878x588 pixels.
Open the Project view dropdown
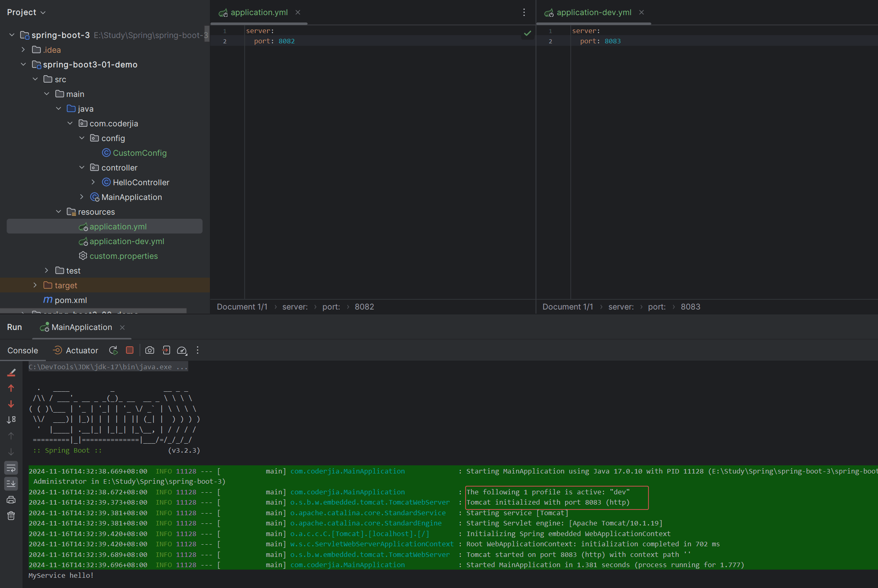pyautogui.click(x=26, y=12)
